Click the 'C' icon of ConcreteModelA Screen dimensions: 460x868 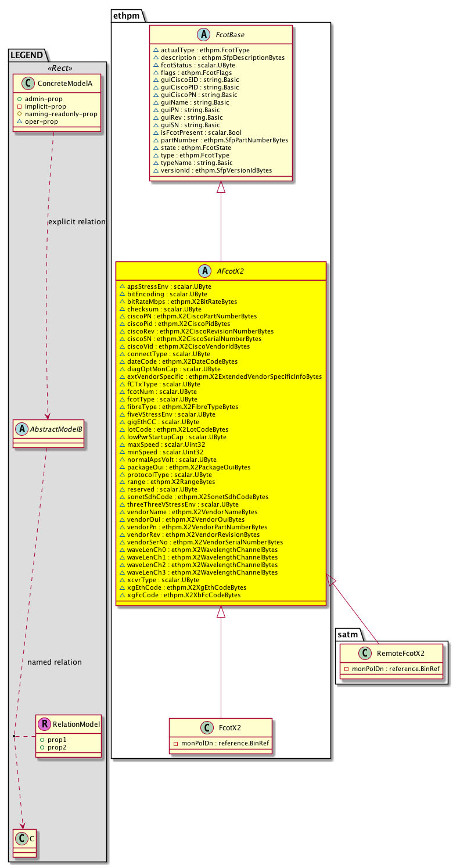tap(36, 84)
